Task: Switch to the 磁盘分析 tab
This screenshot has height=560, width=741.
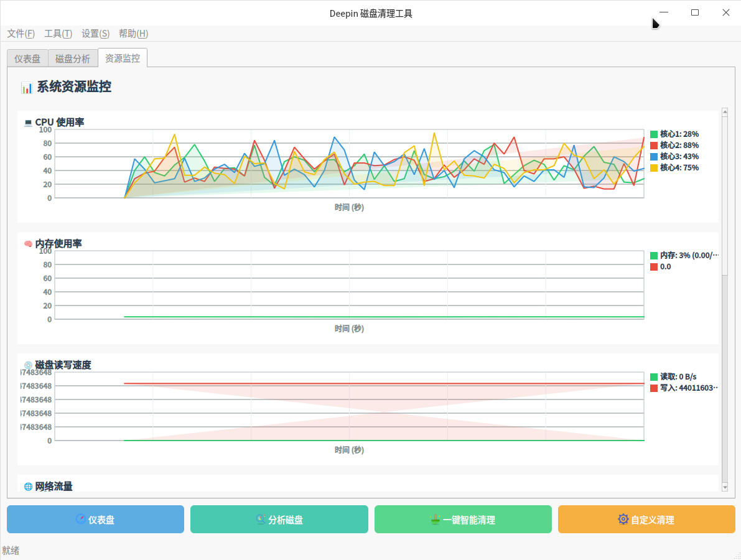Action: (x=72, y=58)
